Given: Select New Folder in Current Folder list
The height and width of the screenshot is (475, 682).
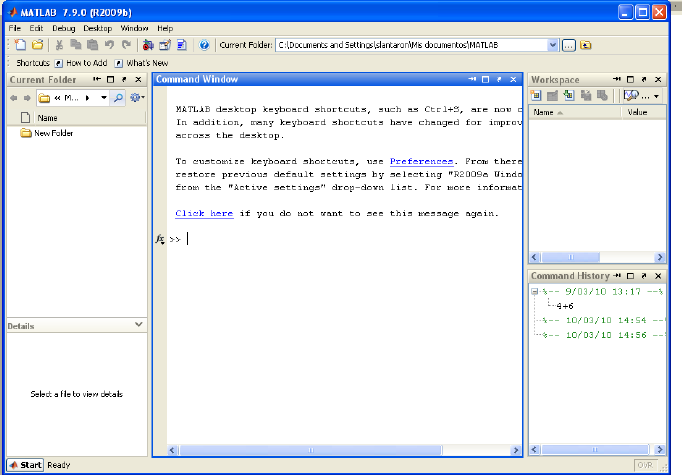Looking at the screenshot, I should click(53, 133).
